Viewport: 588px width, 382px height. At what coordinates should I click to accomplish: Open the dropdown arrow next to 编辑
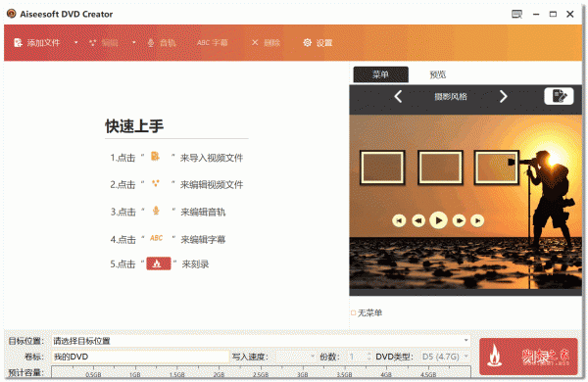(134, 43)
